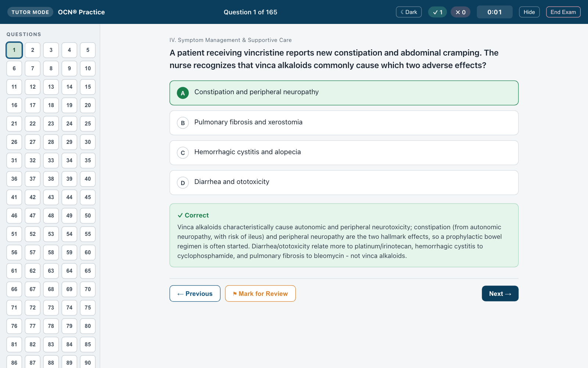The image size is (588, 368).
Task: Navigate to question 13
Action: pos(51,87)
